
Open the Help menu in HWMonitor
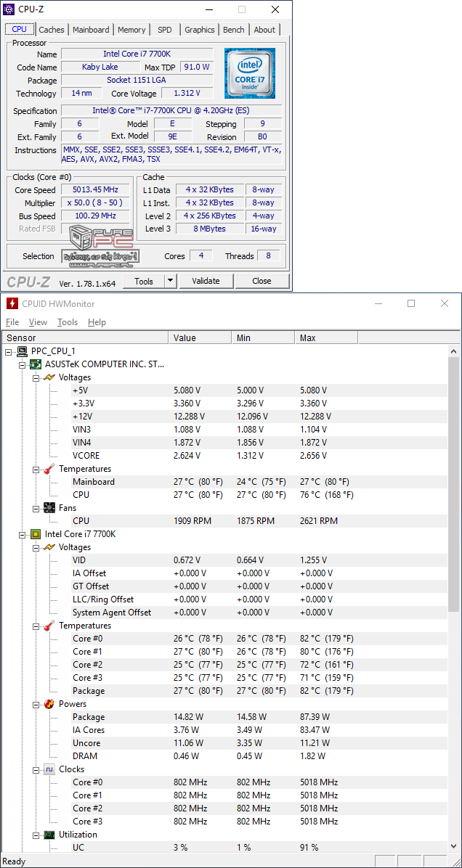(x=97, y=322)
